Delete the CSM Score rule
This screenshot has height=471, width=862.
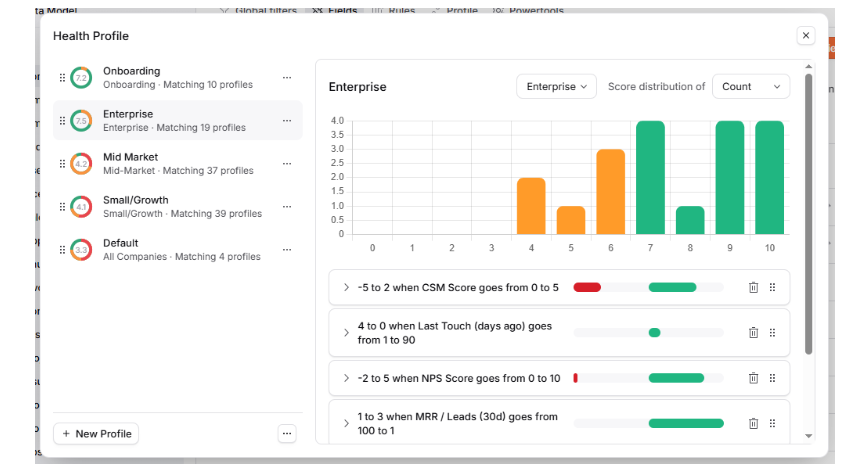pyautogui.click(x=754, y=287)
